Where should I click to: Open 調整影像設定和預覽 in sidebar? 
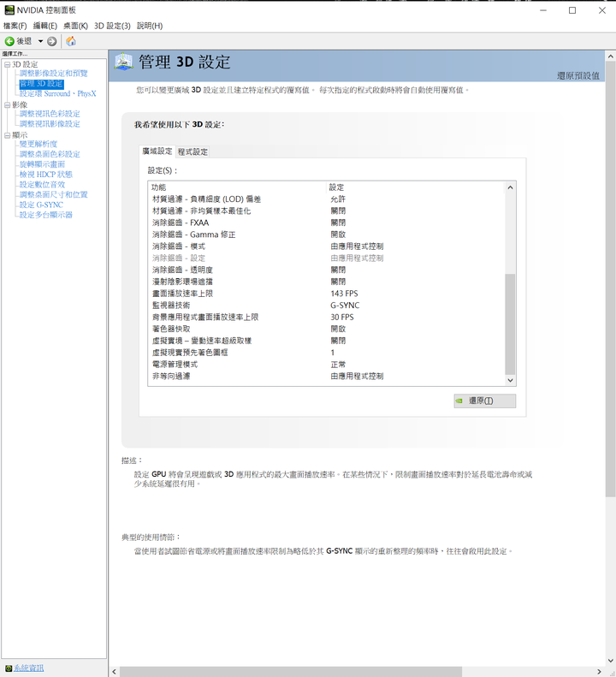54,73
